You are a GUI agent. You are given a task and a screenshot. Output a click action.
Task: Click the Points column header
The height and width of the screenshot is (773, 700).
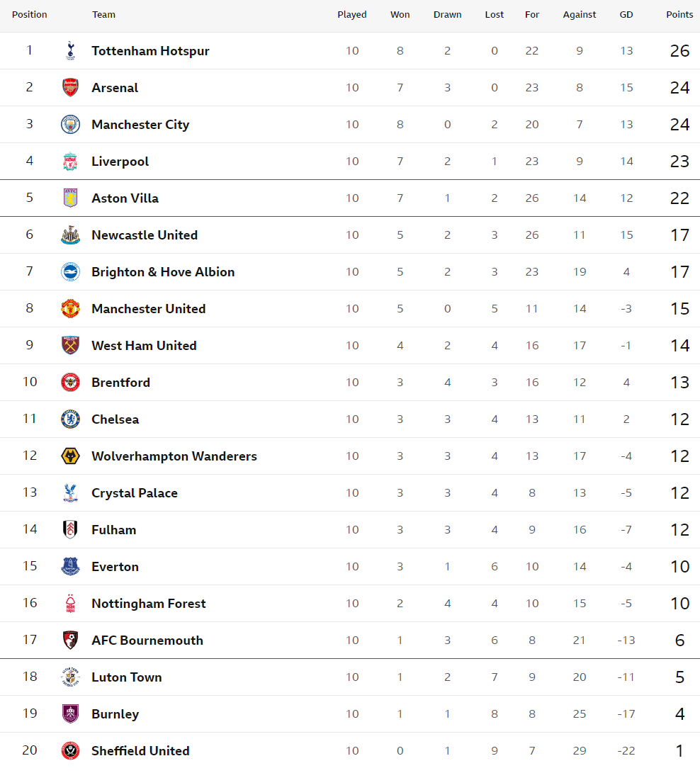pos(679,15)
